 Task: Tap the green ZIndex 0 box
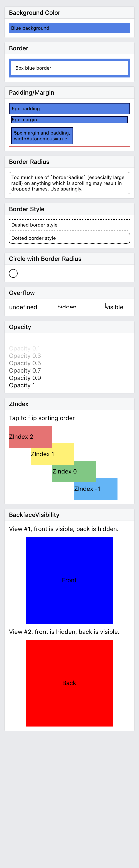[74, 471]
